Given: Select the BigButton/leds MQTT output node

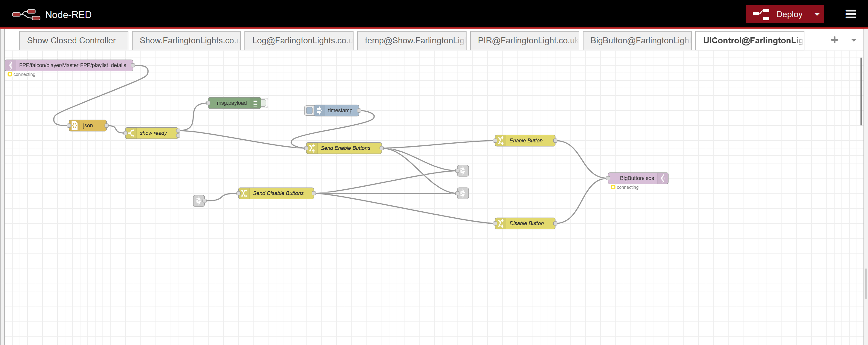Looking at the screenshot, I should coord(637,178).
